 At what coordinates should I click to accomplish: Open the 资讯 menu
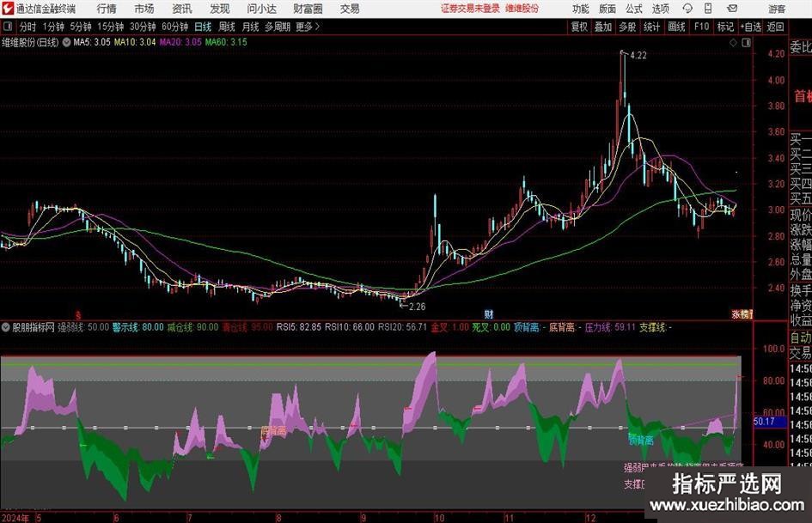tap(182, 9)
